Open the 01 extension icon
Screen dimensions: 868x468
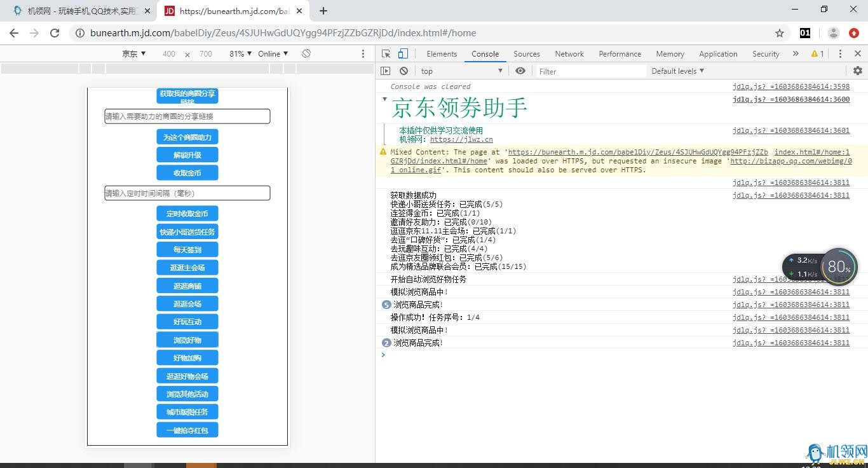coord(805,33)
